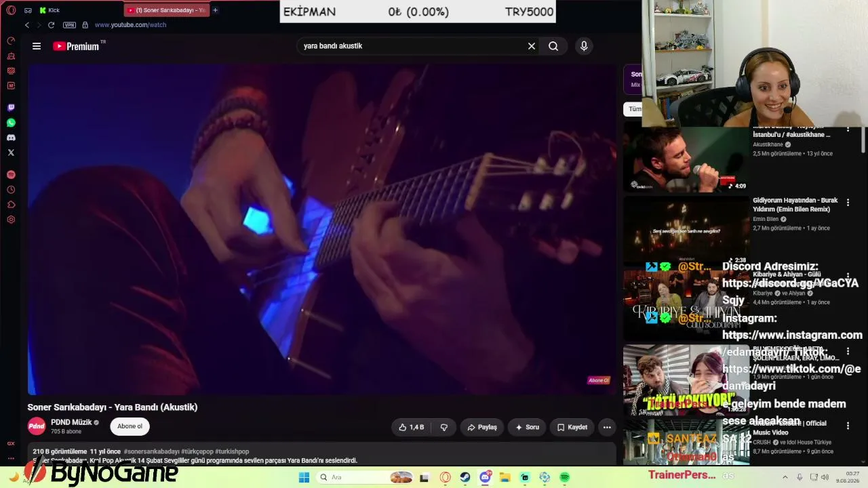868x488 pixels.
Task: Dislike the Yara Bandı video
Action: [444, 427]
